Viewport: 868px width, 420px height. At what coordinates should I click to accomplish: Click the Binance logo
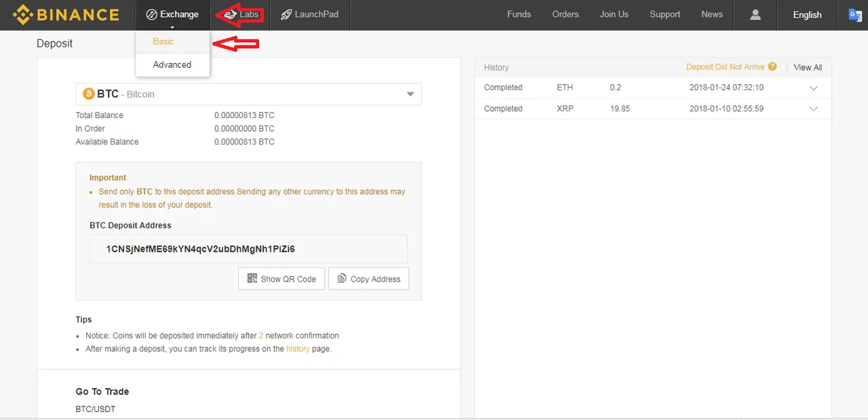(x=66, y=14)
